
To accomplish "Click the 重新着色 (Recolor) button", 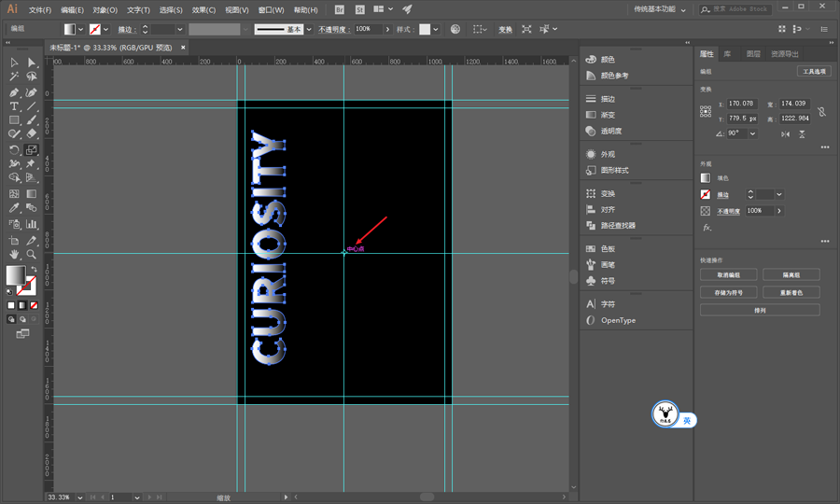I will tap(791, 292).
